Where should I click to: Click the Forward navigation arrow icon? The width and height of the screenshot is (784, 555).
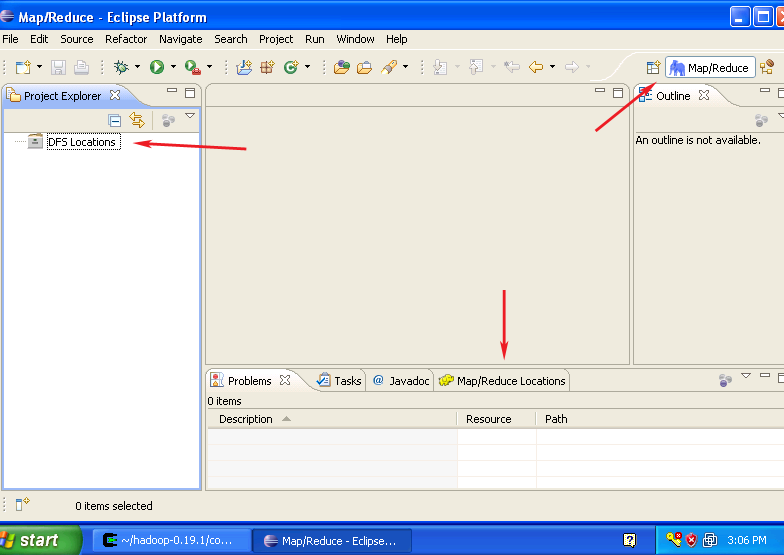(x=572, y=67)
